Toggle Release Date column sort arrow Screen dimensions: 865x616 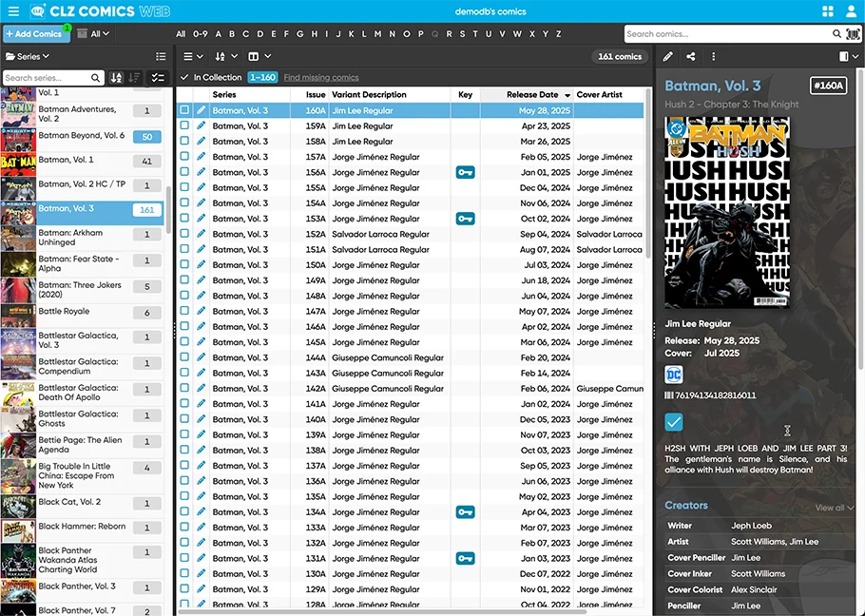pyautogui.click(x=567, y=95)
